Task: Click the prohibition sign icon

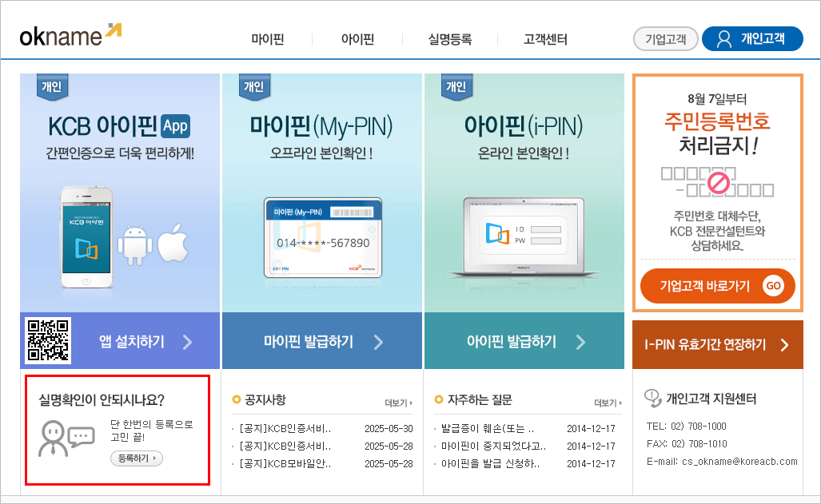Action: [x=719, y=183]
